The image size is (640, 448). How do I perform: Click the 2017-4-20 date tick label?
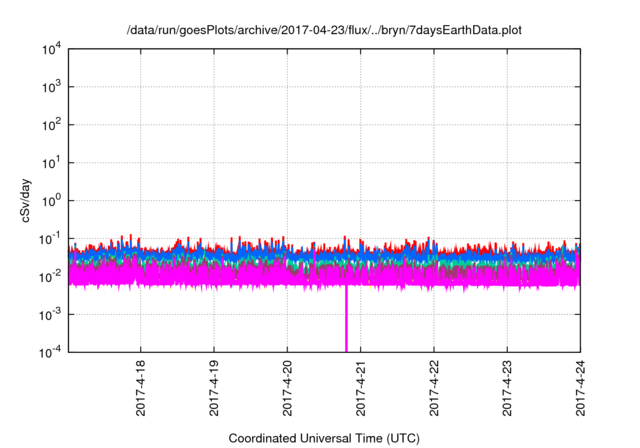point(287,388)
